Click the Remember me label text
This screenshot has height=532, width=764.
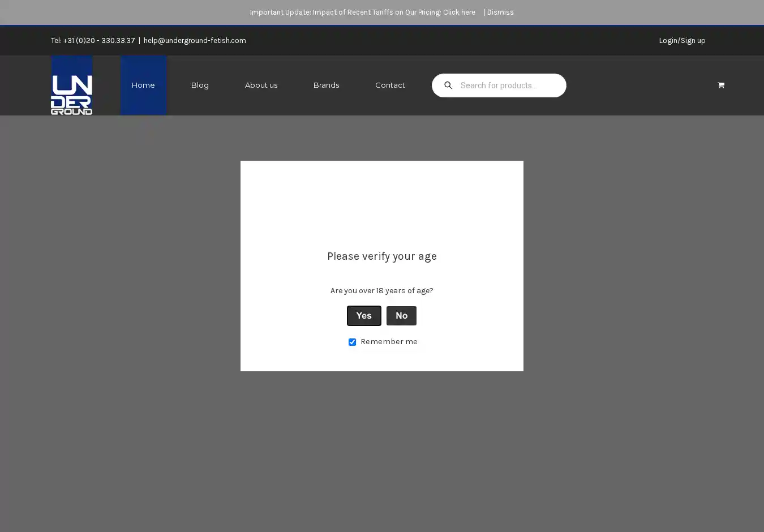389,342
